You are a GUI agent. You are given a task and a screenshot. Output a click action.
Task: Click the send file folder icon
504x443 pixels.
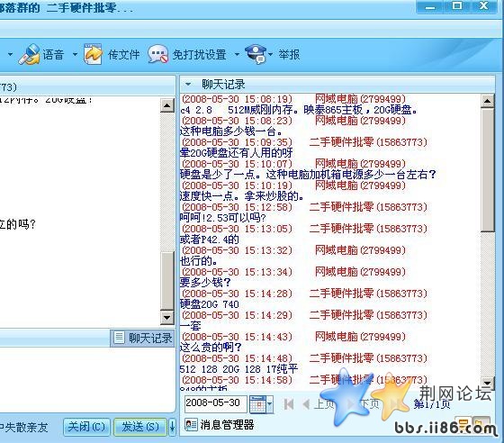point(94,54)
